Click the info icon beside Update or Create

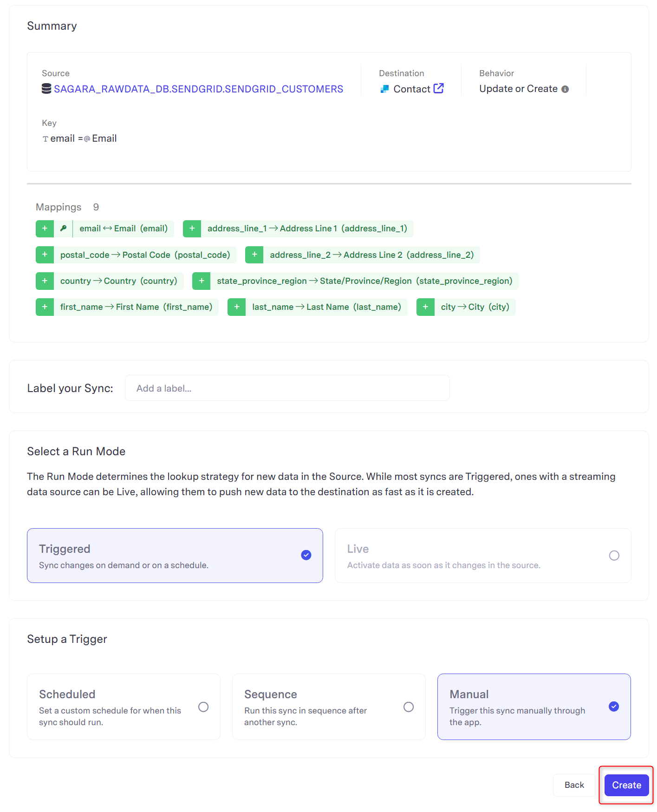565,89
